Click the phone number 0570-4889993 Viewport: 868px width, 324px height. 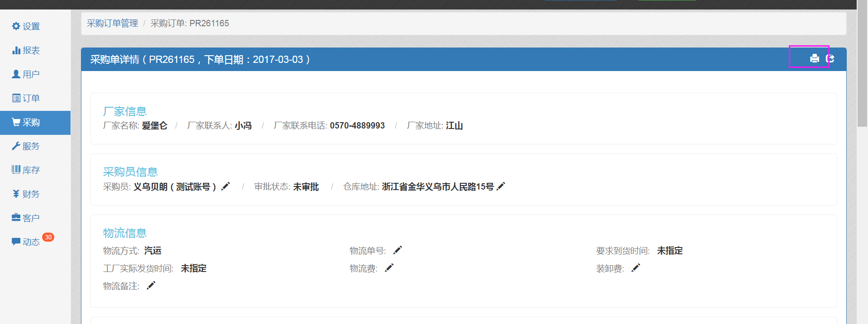(x=357, y=125)
